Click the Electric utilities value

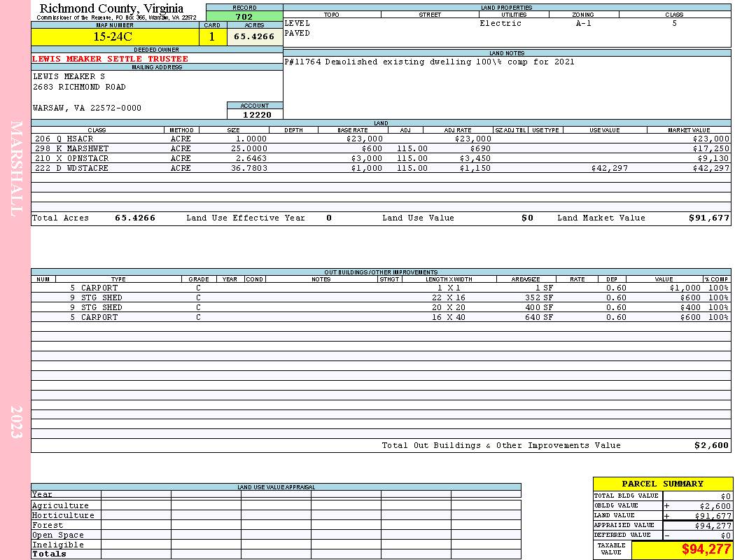(500, 23)
